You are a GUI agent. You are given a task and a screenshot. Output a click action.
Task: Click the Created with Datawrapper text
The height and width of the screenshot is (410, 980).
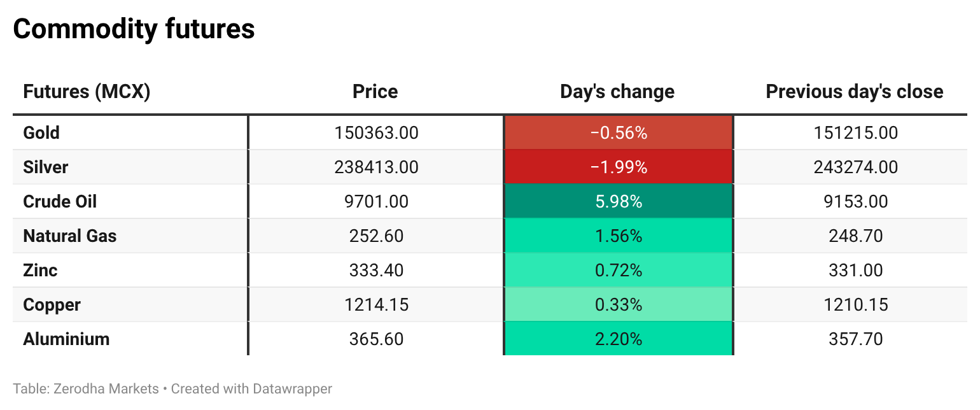point(251,388)
